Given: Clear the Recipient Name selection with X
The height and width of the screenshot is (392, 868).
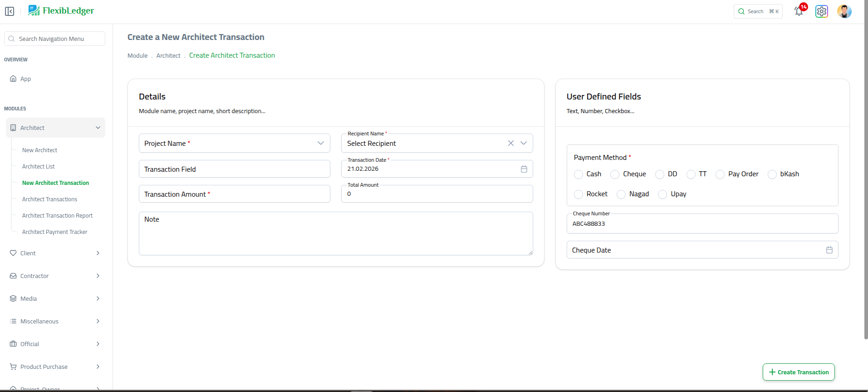Looking at the screenshot, I should click(510, 143).
